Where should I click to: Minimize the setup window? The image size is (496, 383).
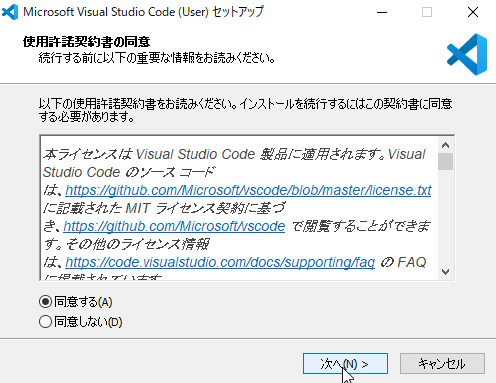[382, 13]
